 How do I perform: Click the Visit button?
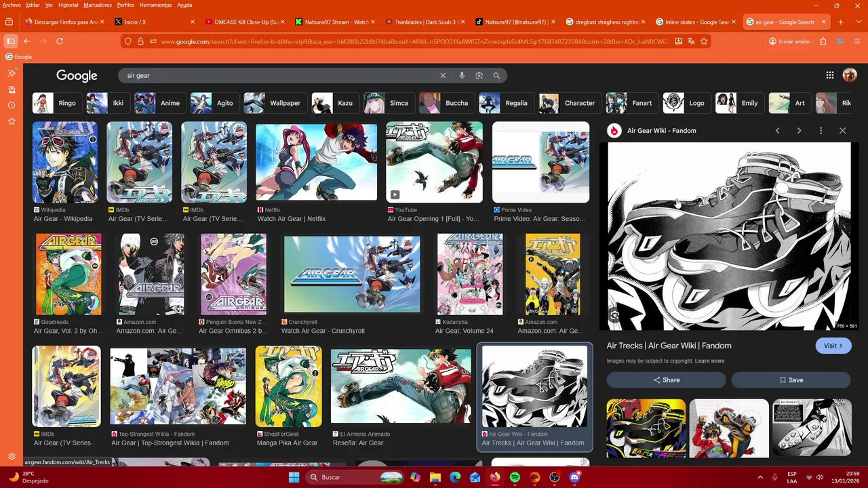pyautogui.click(x=833, y=346)
